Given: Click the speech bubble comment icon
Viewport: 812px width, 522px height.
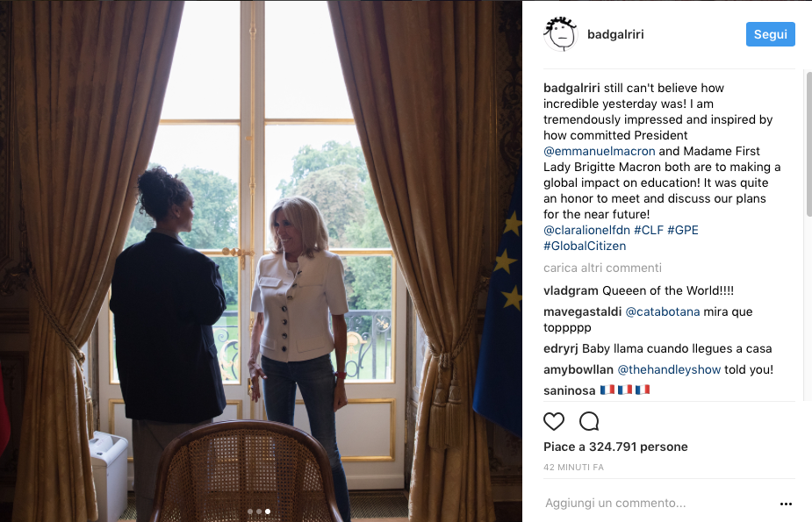Looking at the screenshot, I should (589, 421).
